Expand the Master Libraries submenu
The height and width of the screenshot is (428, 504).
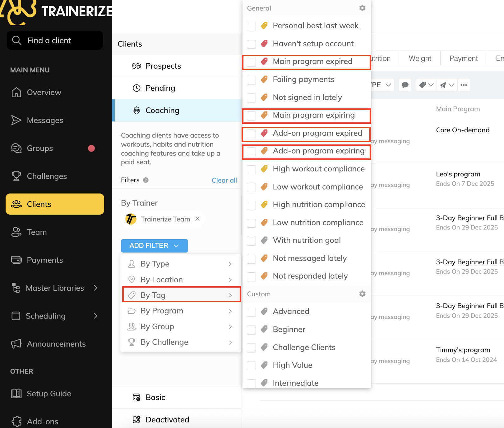[x=95, y=288]
